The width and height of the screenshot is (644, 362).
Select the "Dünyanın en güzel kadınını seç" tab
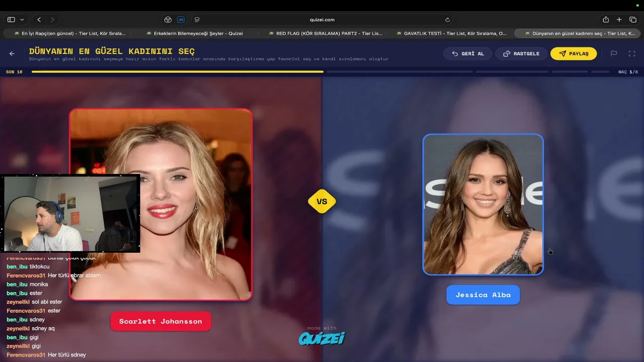pyautogui.click(x=578, y=33)
